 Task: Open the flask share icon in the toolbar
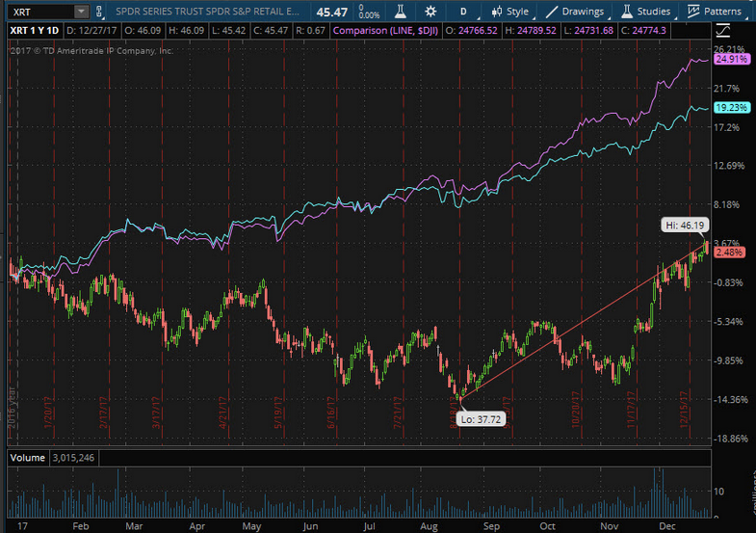(x=401, y=12)
